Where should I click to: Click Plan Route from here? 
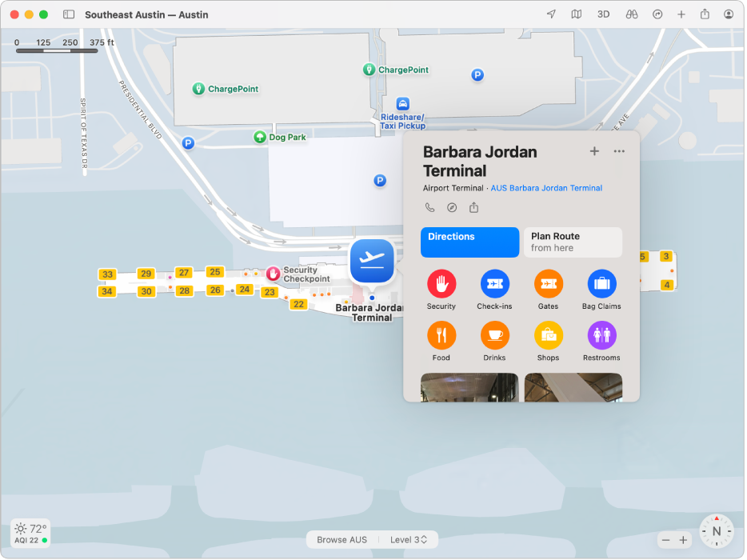573,242
